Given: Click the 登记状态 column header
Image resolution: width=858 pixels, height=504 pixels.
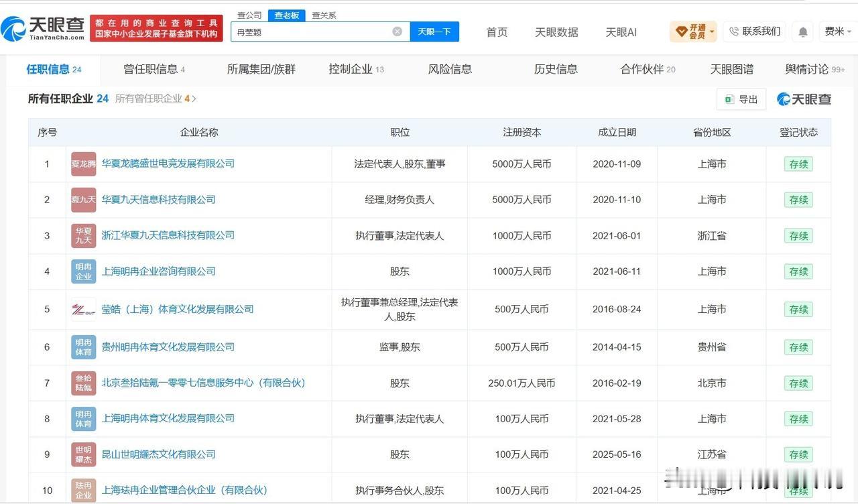Looking at the screenshot, I should 798,133.
